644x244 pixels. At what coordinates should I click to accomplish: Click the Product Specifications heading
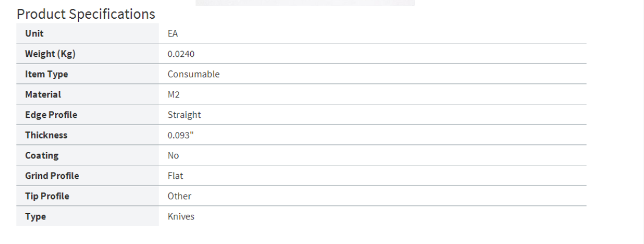(85, 13)
